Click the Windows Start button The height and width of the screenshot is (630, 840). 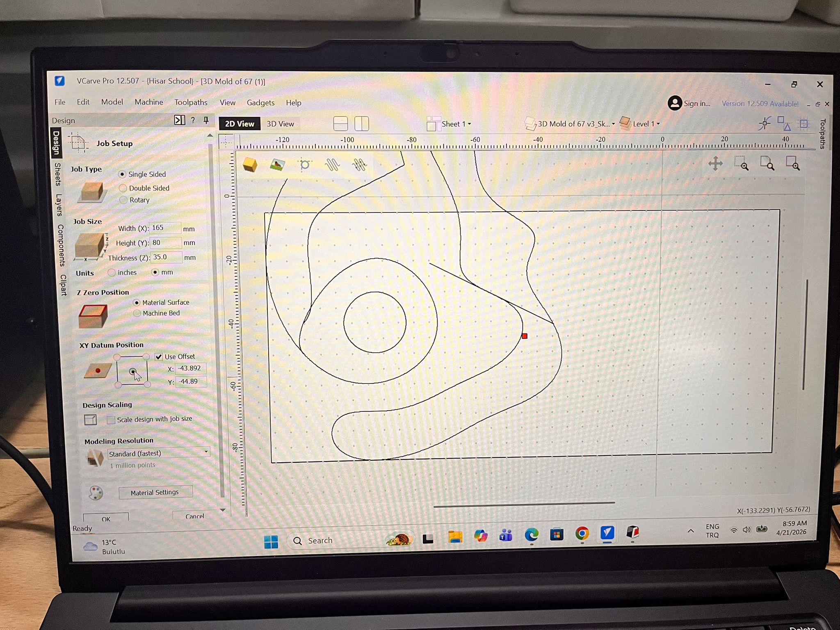tap(271, 542)
